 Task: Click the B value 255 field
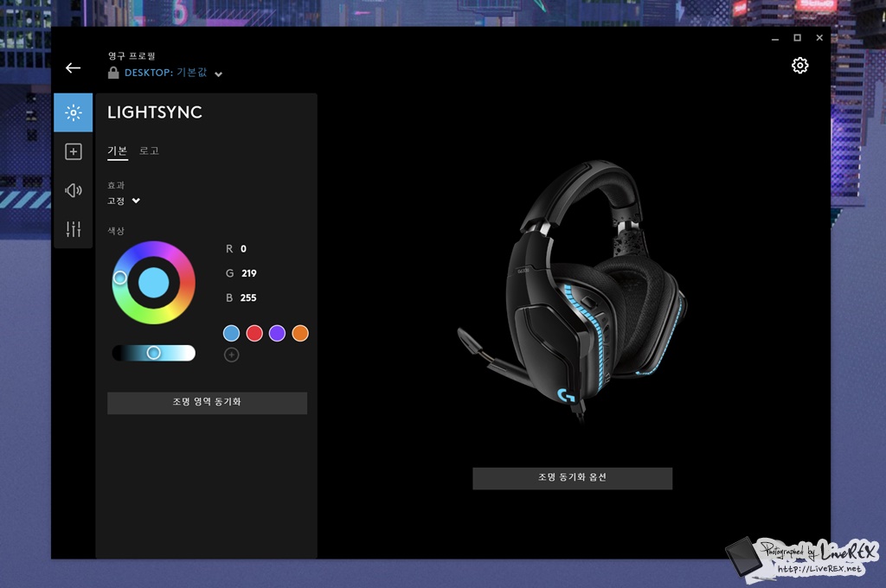(248, 297)
